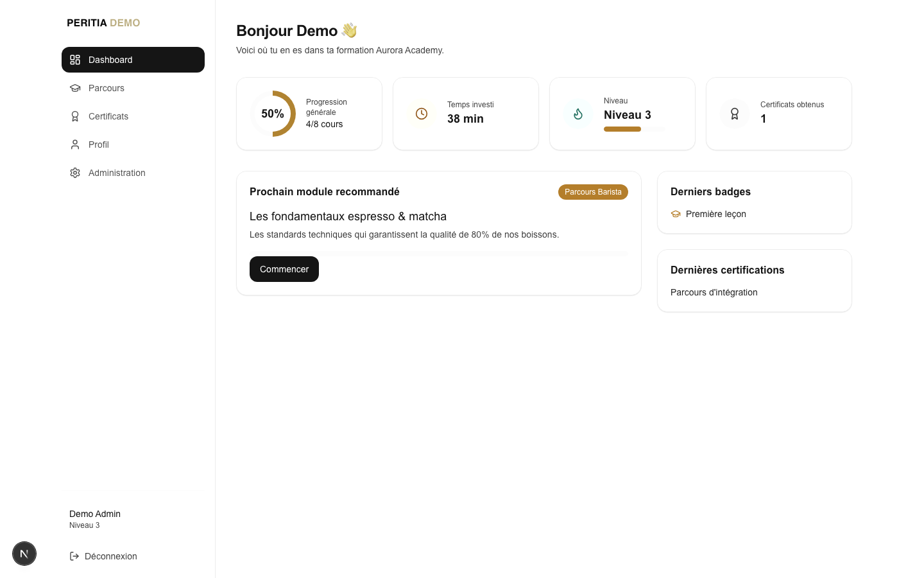
Task: Select the Progression générale card text
Action: [x=327, y=107]
